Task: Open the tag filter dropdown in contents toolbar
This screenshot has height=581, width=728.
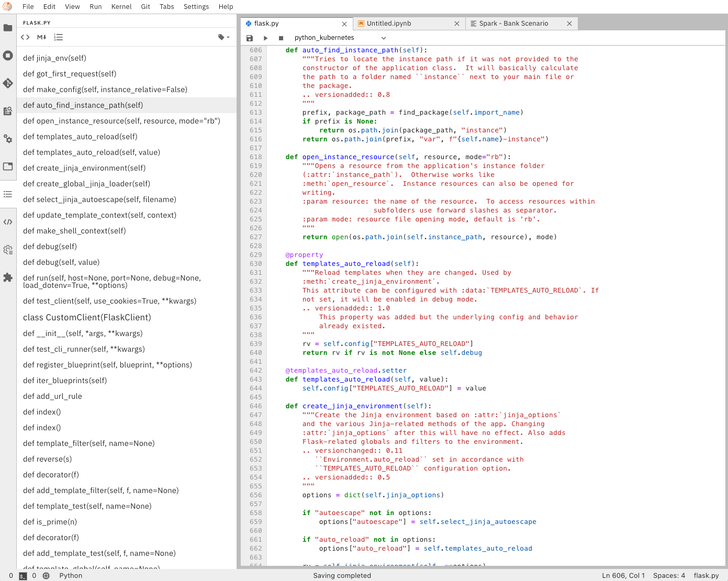Action: (x=224, y=37)
